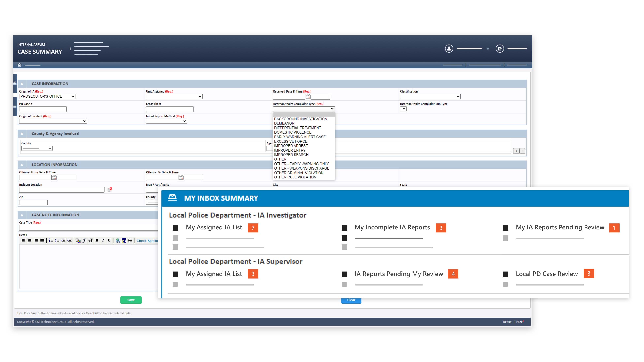644x362 pixels.
Task: Select EXCESSIVE FORCE from complaint type list
Action: point(290,141)
